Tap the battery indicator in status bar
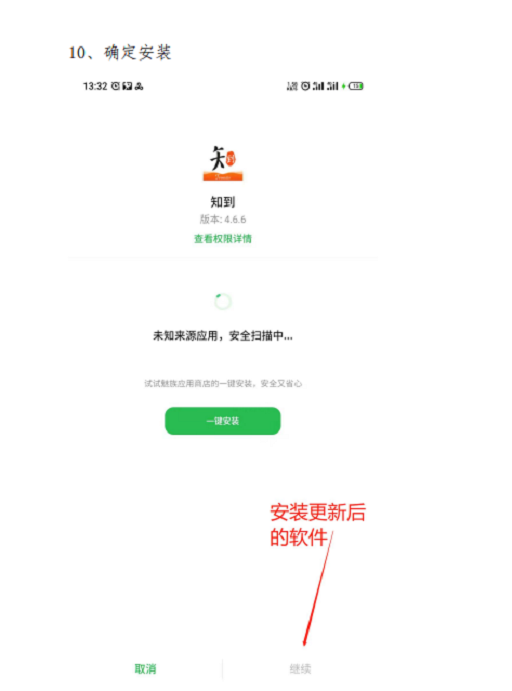This screenshot has width=512, height=691. click(x=356, y=86)
